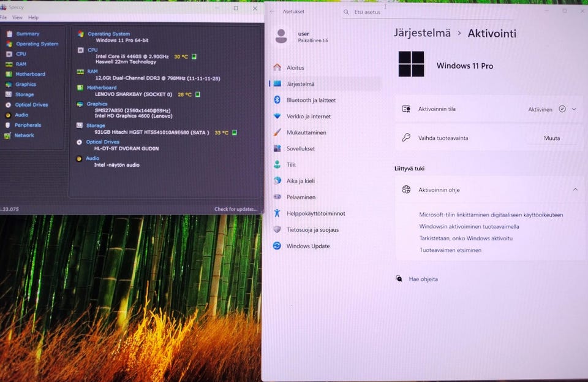The image size is (588, 382).
Task: Click the CPU temperature indicator icon
Action: 194,56
